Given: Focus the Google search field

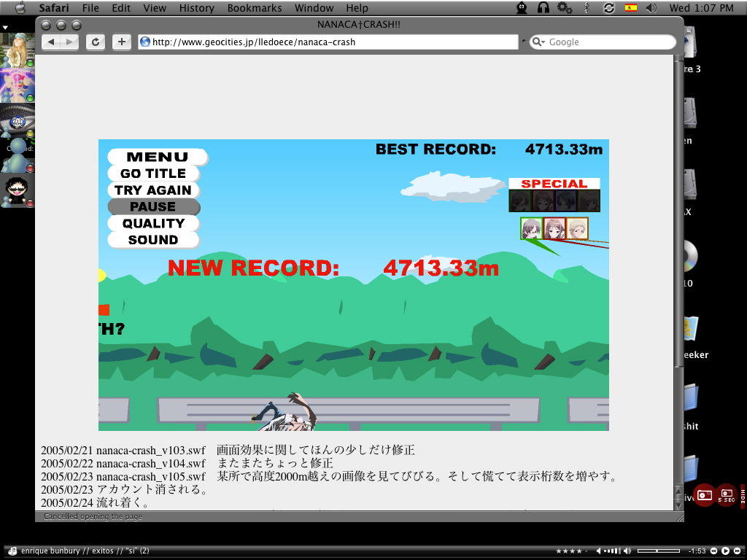Looking at the screenshot, I should pos(602,42).
